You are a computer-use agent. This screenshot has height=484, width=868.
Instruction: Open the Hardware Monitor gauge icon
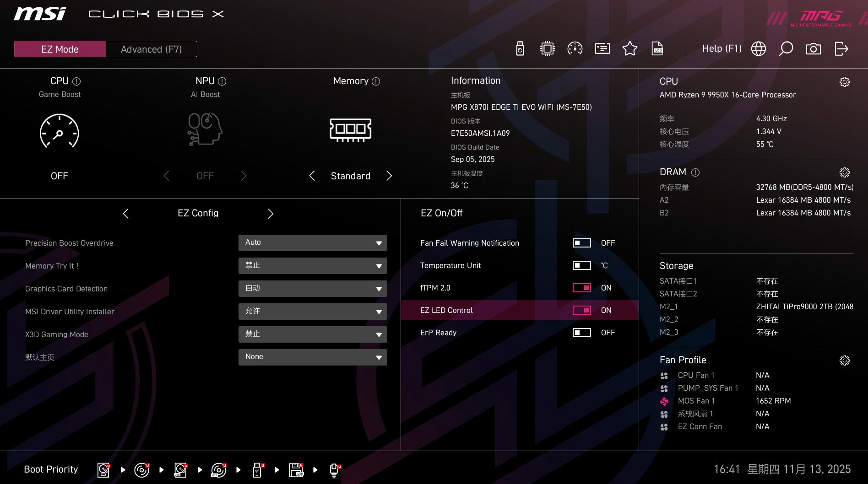click(575, 48)
